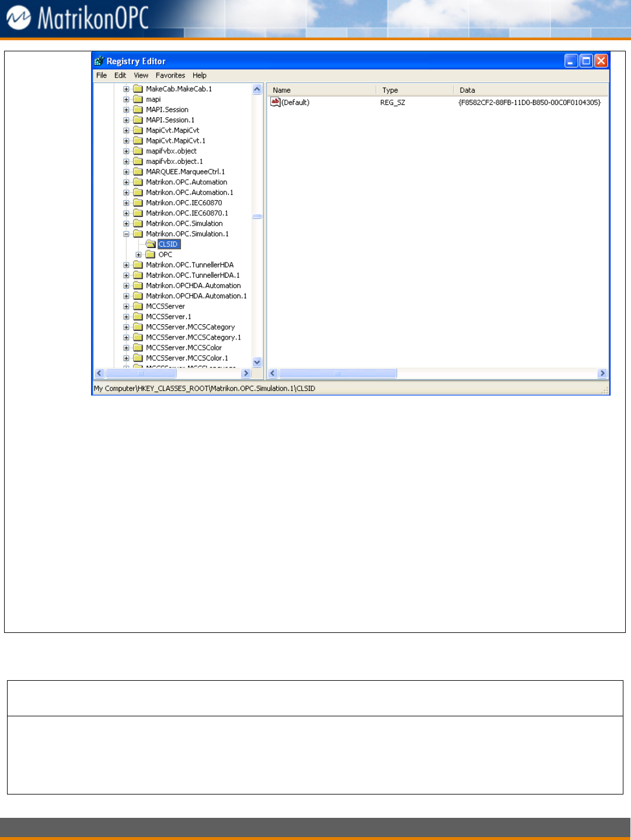Select the (Default) value entry
This screenshot has height=840, width=631.
pyautogui.click(x=295, y=103)
